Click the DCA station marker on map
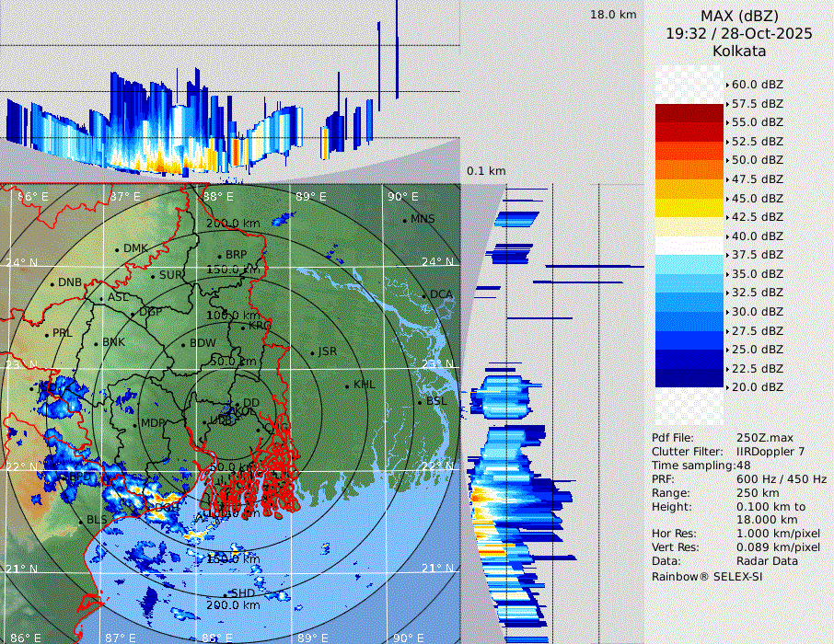This screenshot has width=834, height=644. coord(424,295)
